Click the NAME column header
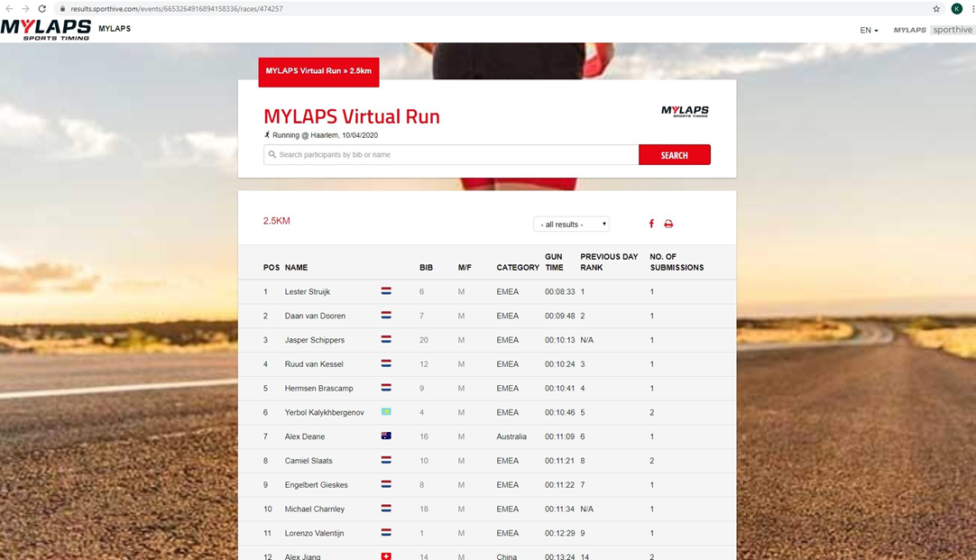The width and height of the screenshot is (976, 560). point(296,268)
